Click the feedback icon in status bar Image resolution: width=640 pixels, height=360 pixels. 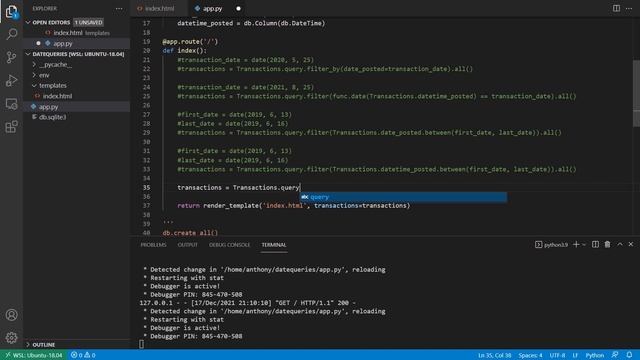[x=615, y=355]
